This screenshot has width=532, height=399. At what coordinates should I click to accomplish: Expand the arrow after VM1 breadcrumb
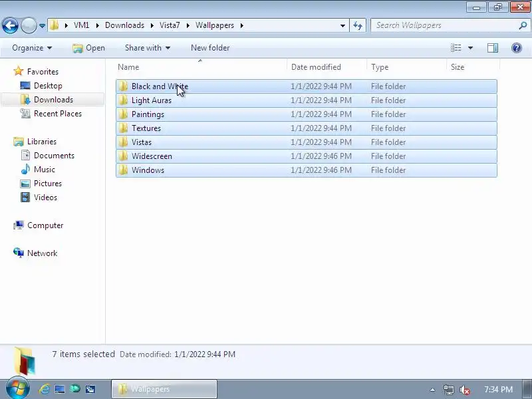pyautogui.click(x=97, y=25)
